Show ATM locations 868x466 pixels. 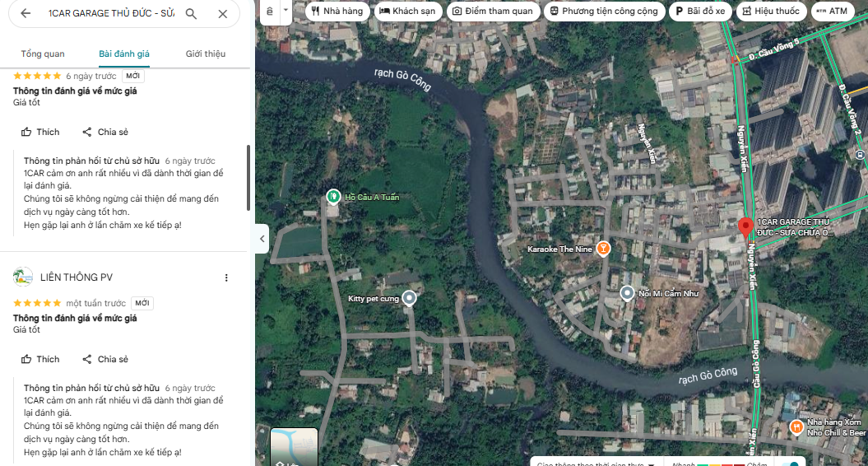pos(832,11)
